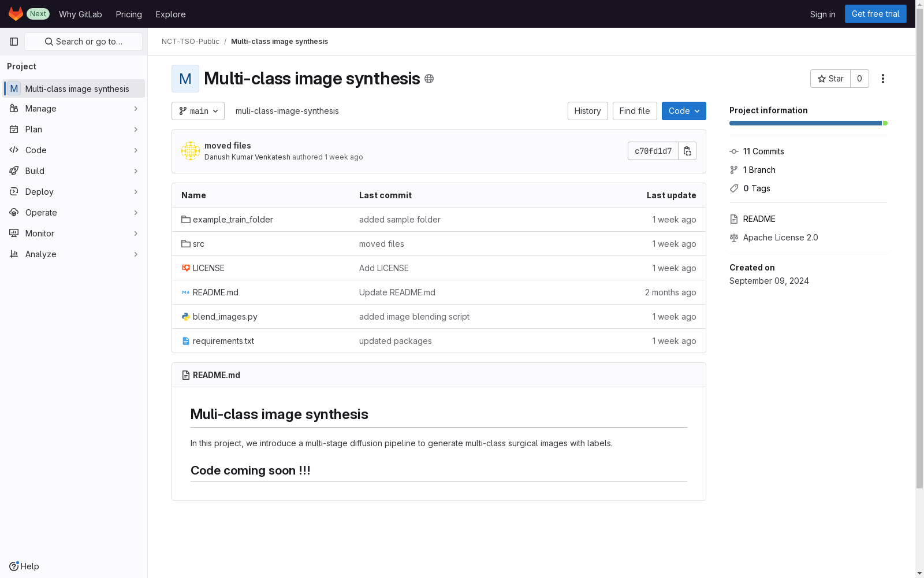Click the Find file button

[635, 111]
